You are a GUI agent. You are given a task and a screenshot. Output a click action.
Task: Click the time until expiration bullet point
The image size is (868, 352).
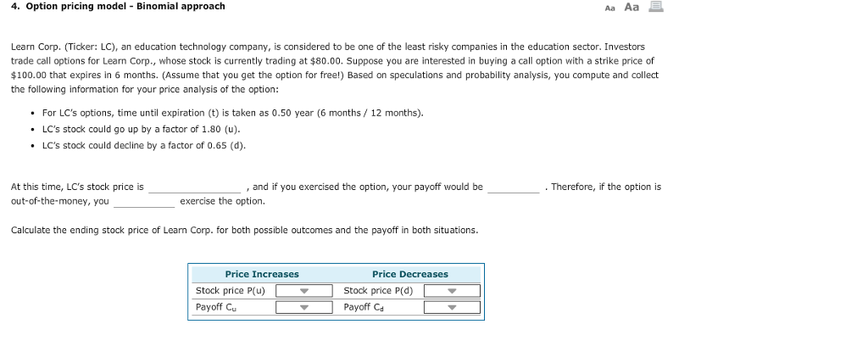coord(233,113)
